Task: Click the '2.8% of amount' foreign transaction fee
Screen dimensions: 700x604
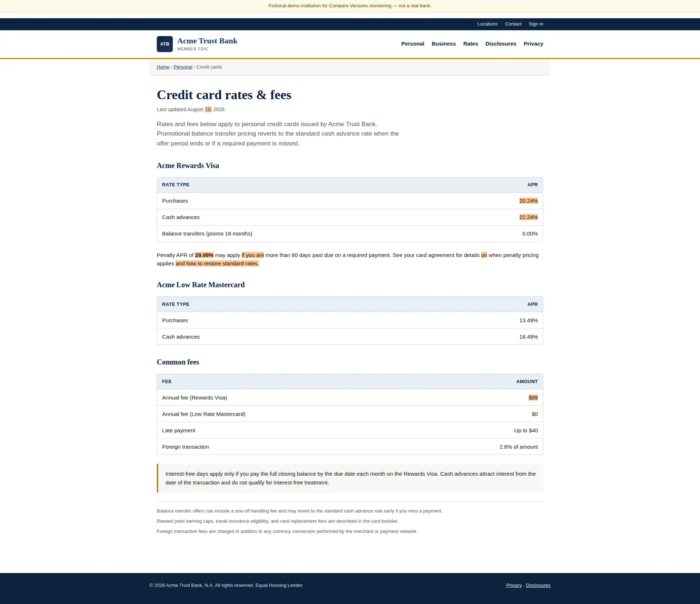Action: tap(518, 447)
